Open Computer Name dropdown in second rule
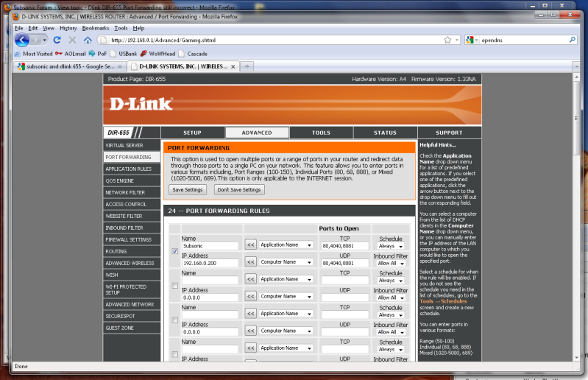The height and width of the screenshot is (380, 588). point(286,296)
